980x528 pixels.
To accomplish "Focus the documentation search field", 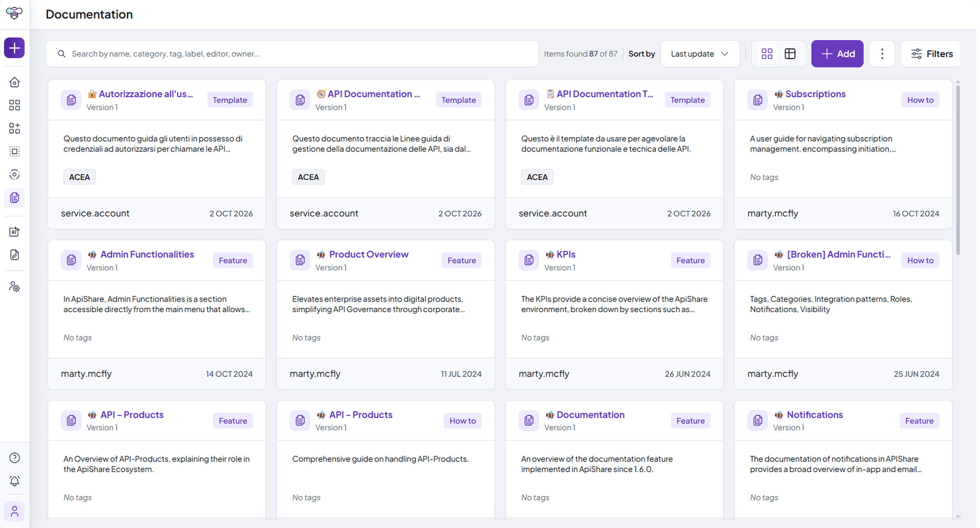I will (x=292, y=54).
